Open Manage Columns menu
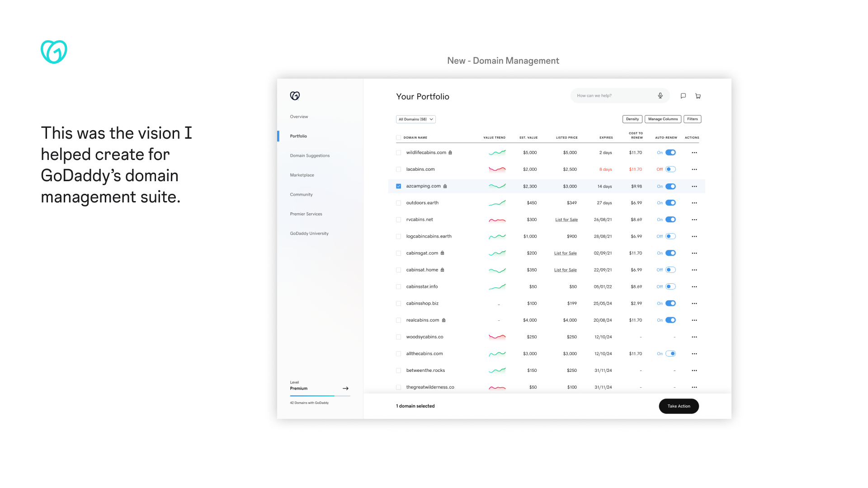Image resolution: width=868 pixels, height=488 pixels. click(x=663, y=119)
